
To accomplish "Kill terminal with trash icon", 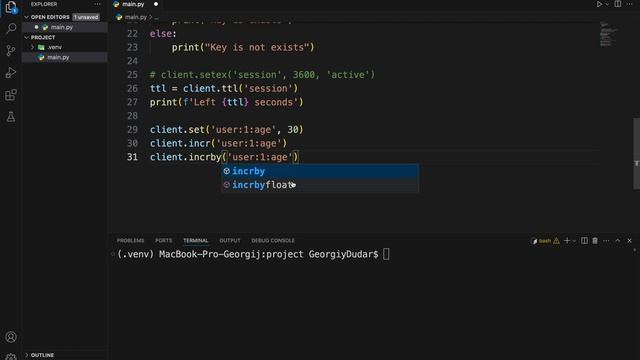I will (595, 241).
